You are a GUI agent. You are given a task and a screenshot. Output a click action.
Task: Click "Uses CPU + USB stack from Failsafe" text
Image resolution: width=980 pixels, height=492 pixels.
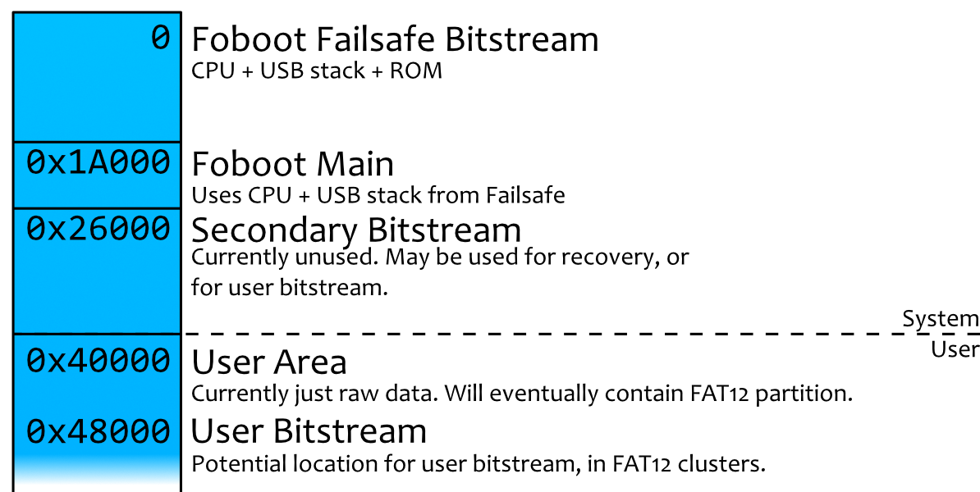point(378,196)
